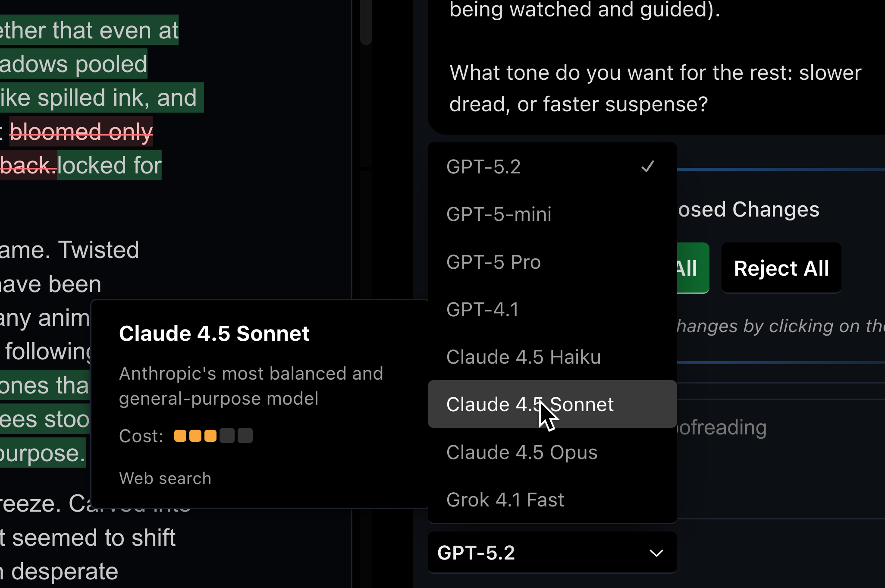
Task: Click the Web search label in tooltip
Action: pos(165,478)
